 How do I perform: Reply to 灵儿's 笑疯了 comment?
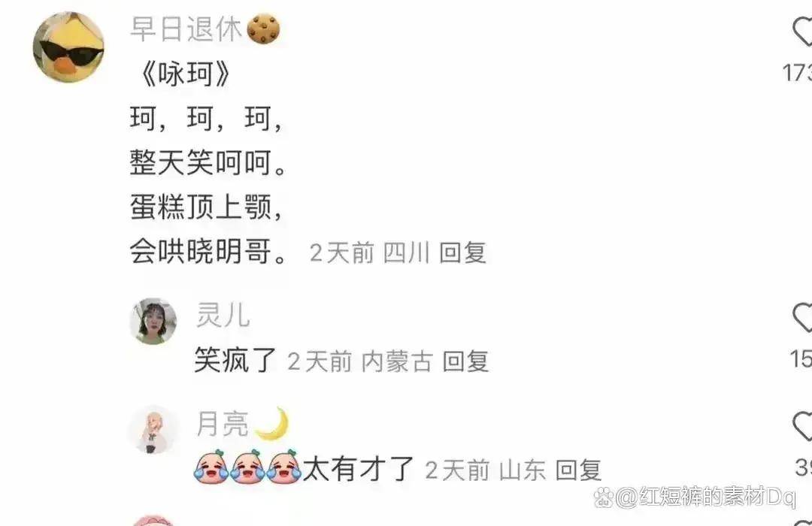click(465, 361)
